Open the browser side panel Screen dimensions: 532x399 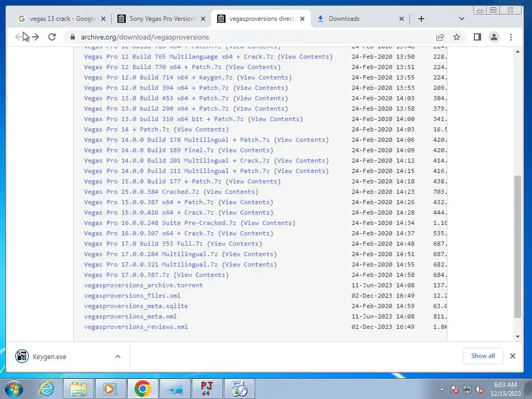477,37
